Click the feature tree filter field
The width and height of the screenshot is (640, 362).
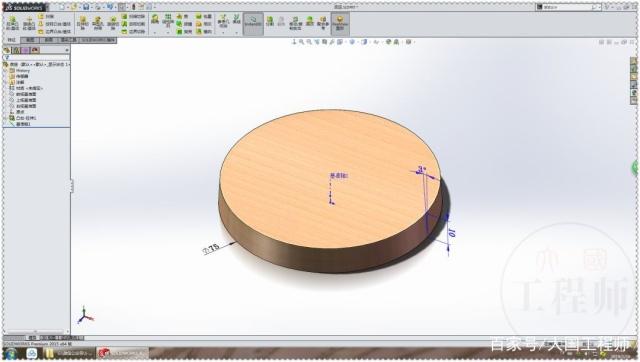coord(37,58)
